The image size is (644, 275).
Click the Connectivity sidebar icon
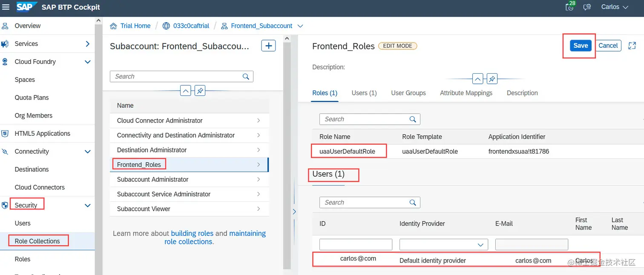(x=5, y=152)
